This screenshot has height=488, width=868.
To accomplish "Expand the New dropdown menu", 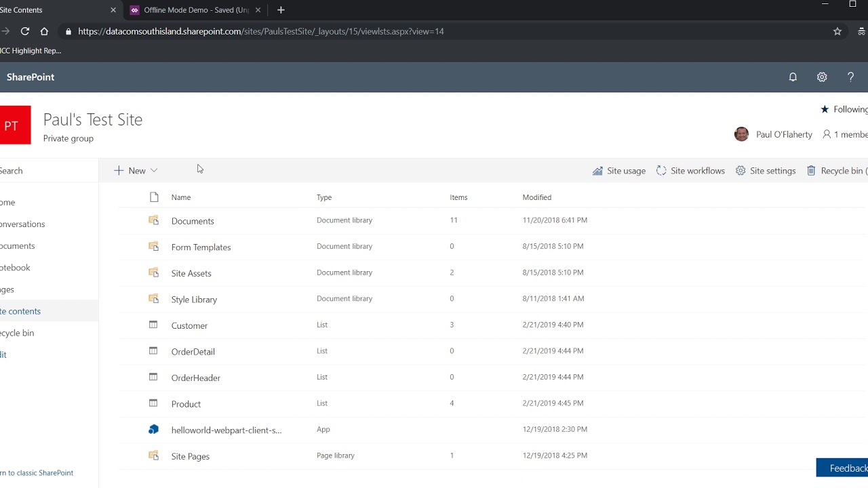I will pyautogui.click(x=136, y=171).
